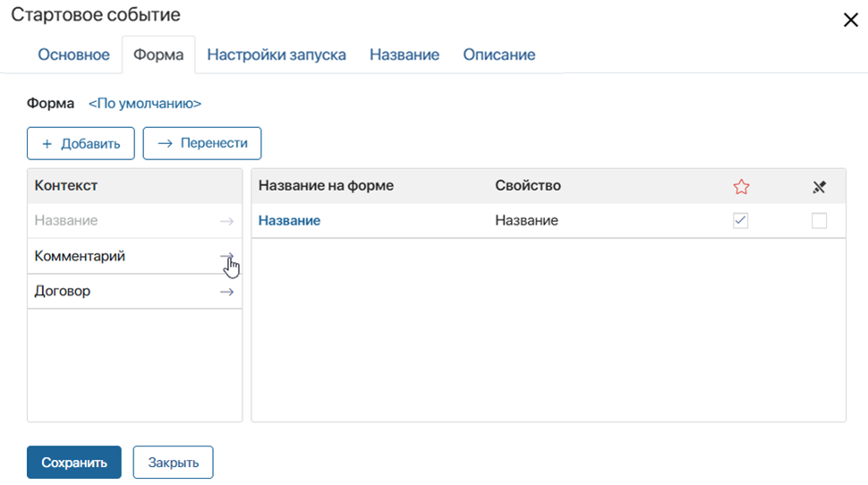Screen dimensions: 868x485
Task: Click the Свойство column header
Action: coord(528,185)
